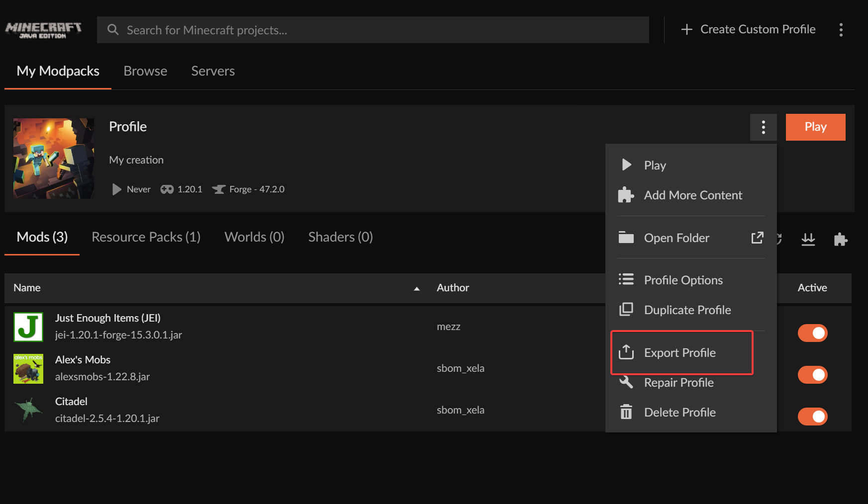This screenshot has height=504, width=868.
Task: Switch to the Resource Packs tab
Action: pyautogui.click(x=146, y=237)
